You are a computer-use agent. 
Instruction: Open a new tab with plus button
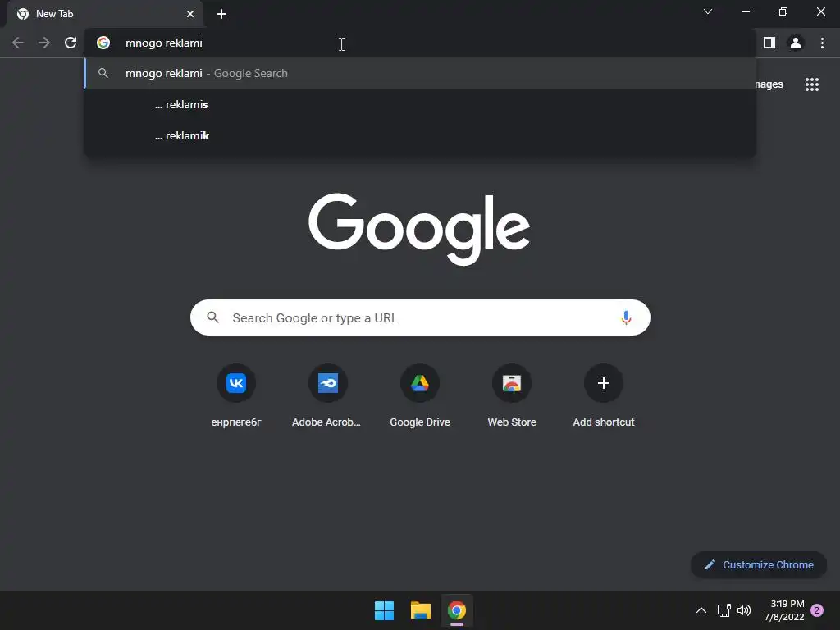221,14
